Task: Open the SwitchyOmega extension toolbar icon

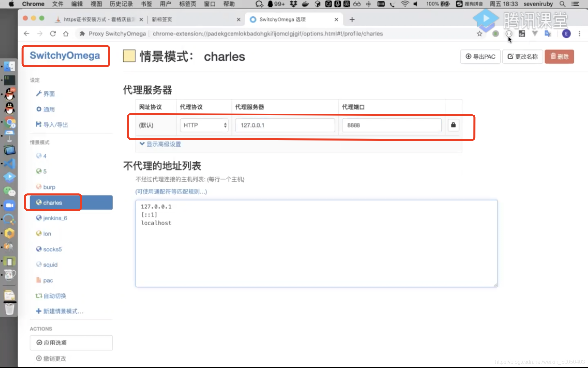Action: point(509,34)
